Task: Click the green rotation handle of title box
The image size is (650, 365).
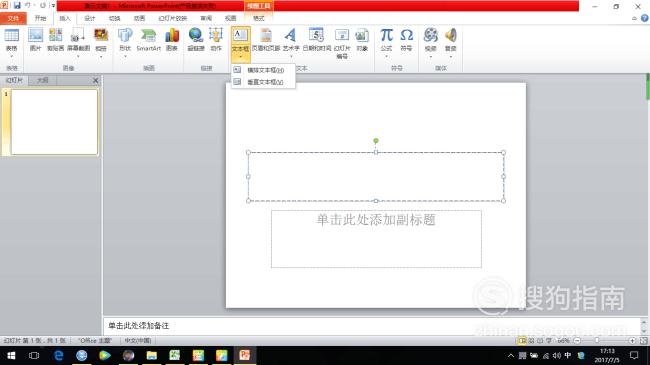Action: (376, 141)
